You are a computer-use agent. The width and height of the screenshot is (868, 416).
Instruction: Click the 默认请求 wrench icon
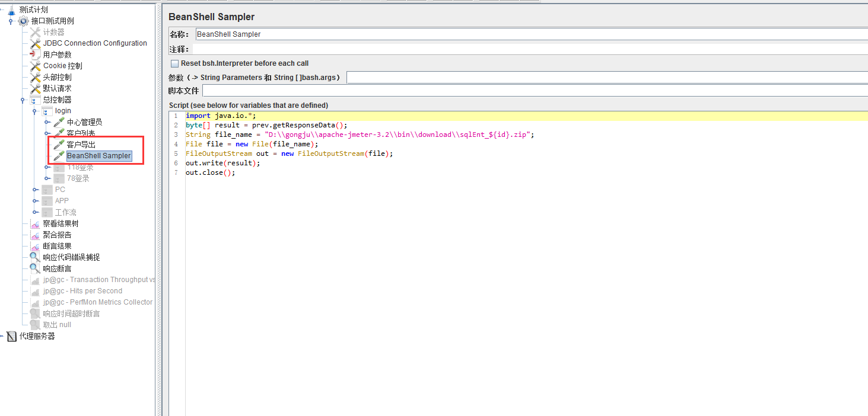tap(36, 88)
